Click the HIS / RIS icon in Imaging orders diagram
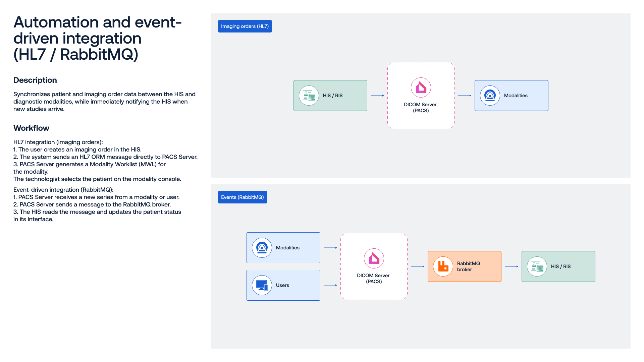Screen dimensions: 644x362 pyautogui.click(x=309, y=96)
